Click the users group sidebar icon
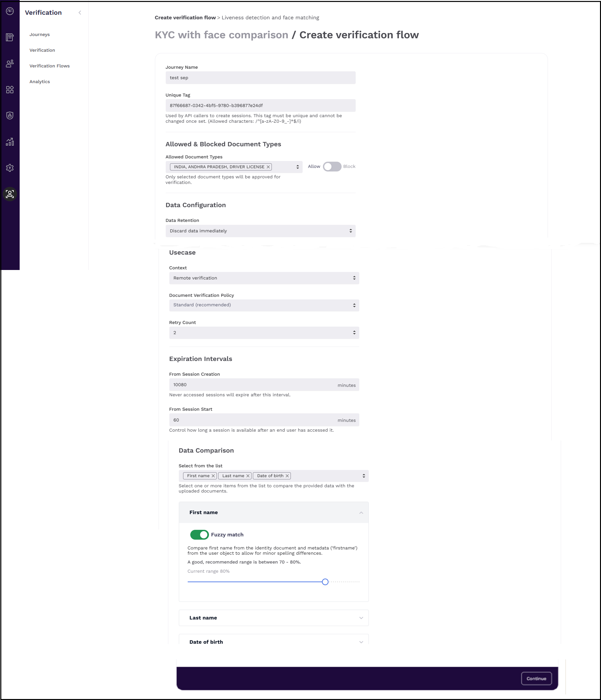 (10, 63)
